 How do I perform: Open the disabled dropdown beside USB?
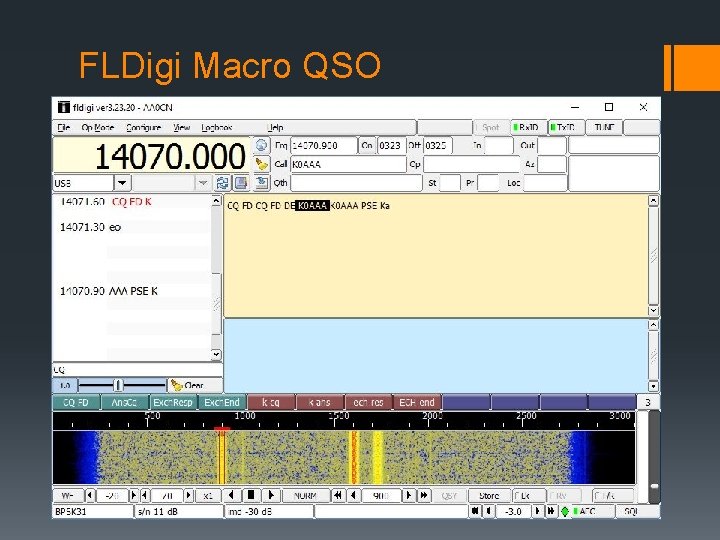[202, 183]
